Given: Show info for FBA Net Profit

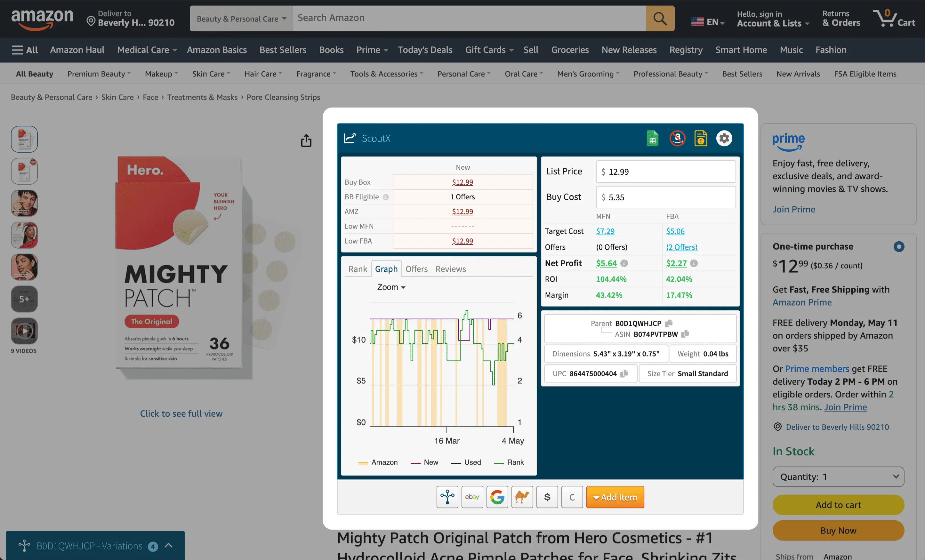Looking at the screenshot, I should tap(694, 263).
